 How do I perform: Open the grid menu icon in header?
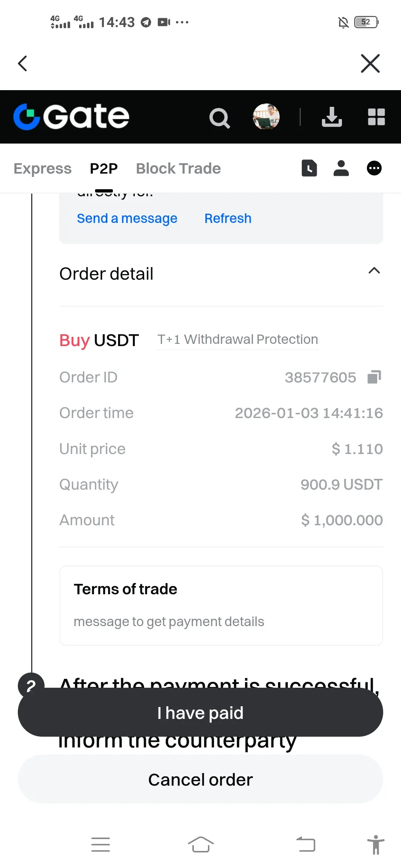click(376, 117)
